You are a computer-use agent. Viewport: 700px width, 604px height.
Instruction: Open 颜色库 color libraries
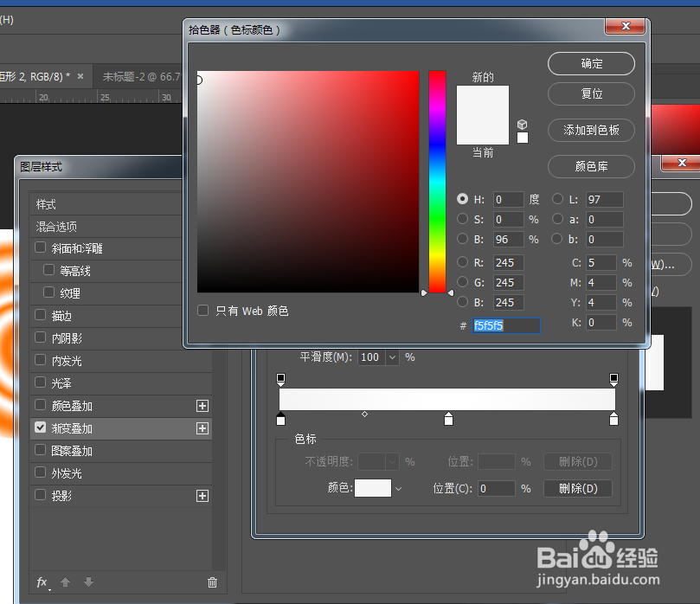591,166
